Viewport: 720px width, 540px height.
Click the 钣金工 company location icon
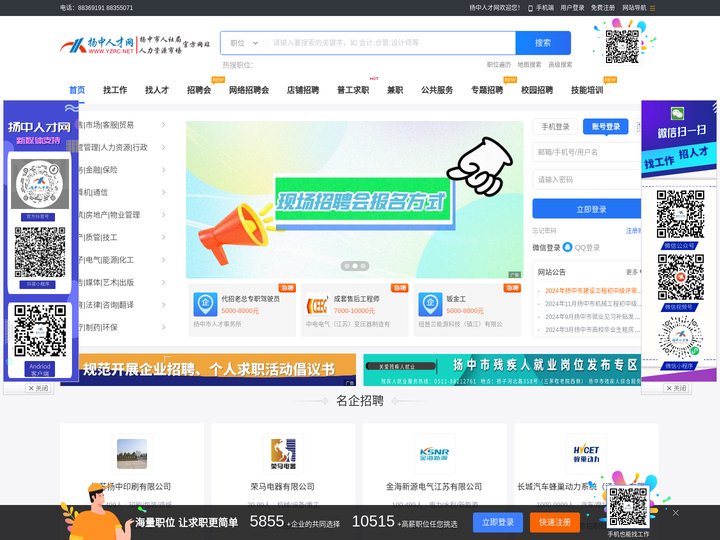pos(430,304)
